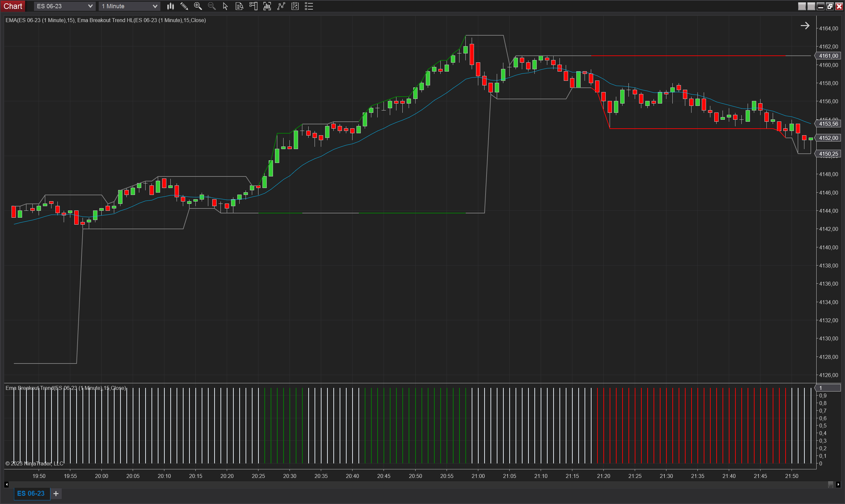This screenshot has width=845, height=504.
Task: Click the indicator panel value marker 1
Action: 828,388
